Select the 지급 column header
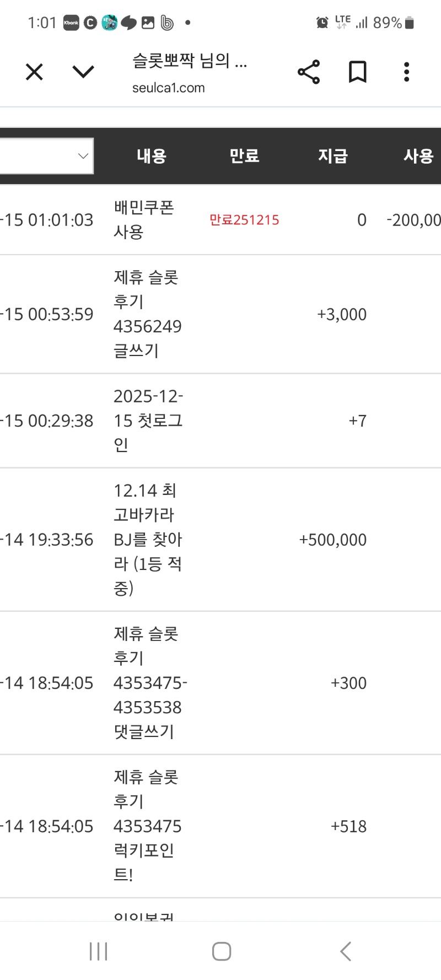The height and width of the screenshot is (980, 441). pyautogui.click(x=333, y=156)
